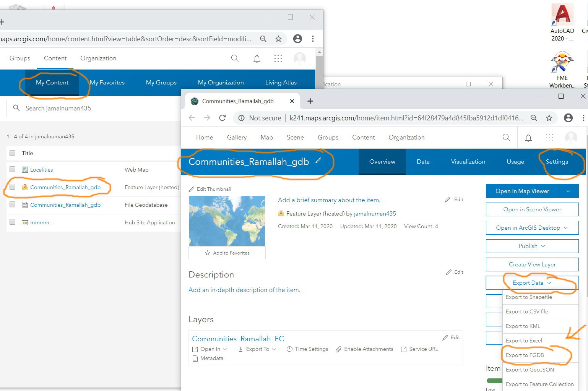Choose Export to Feature Collection
This screenshot has height=391, width=588.
tap(540, 384)
